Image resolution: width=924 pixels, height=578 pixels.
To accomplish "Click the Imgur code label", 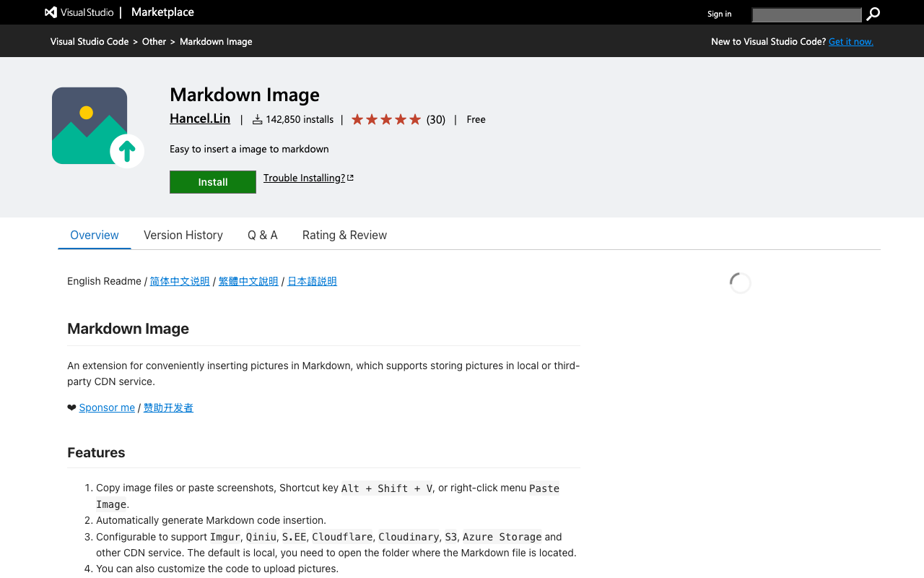I will pos(225,537).
